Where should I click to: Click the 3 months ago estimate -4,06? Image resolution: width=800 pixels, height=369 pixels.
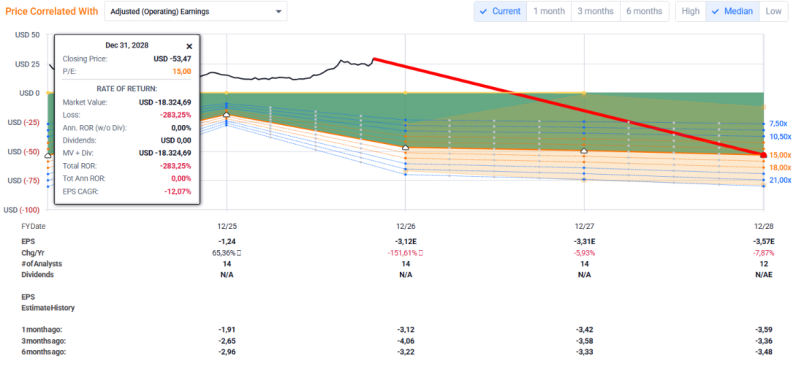406,341
